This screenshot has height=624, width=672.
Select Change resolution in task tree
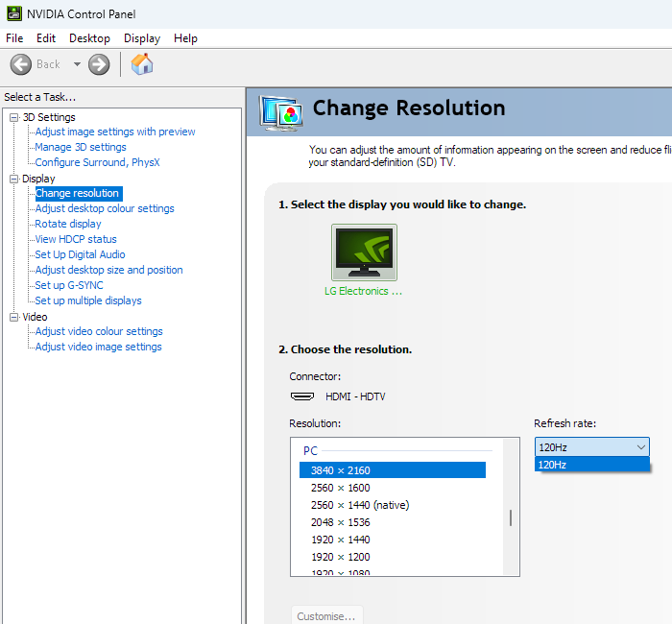tap(79, 193)
